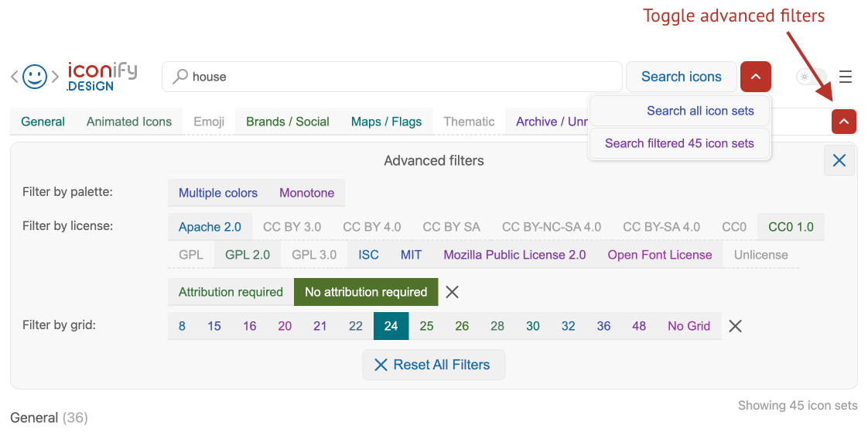Enable the Monotone palette filter
868x436 pixels.
[306, 193]
